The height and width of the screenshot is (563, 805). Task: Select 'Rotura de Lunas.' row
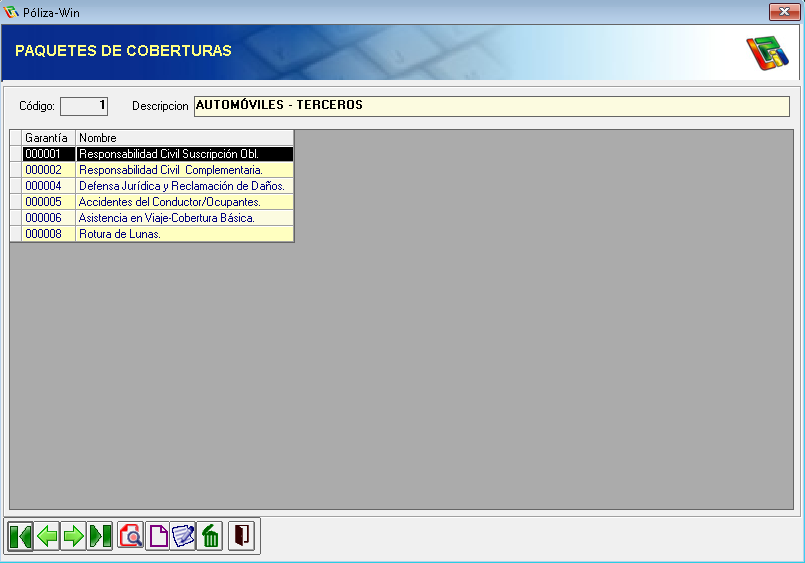(185, 234)
